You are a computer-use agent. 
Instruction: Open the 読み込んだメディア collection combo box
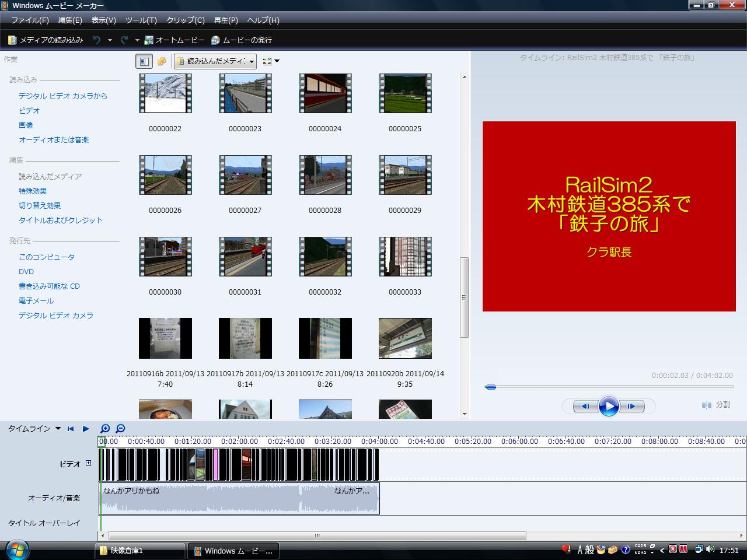(215, 61)
